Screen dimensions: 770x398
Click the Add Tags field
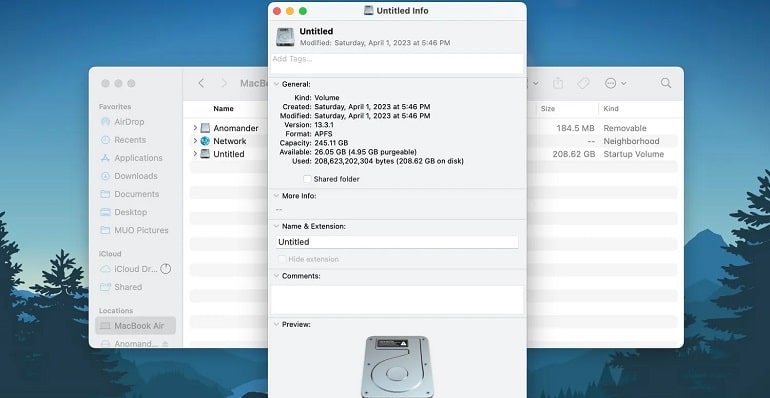pos(397,64)
